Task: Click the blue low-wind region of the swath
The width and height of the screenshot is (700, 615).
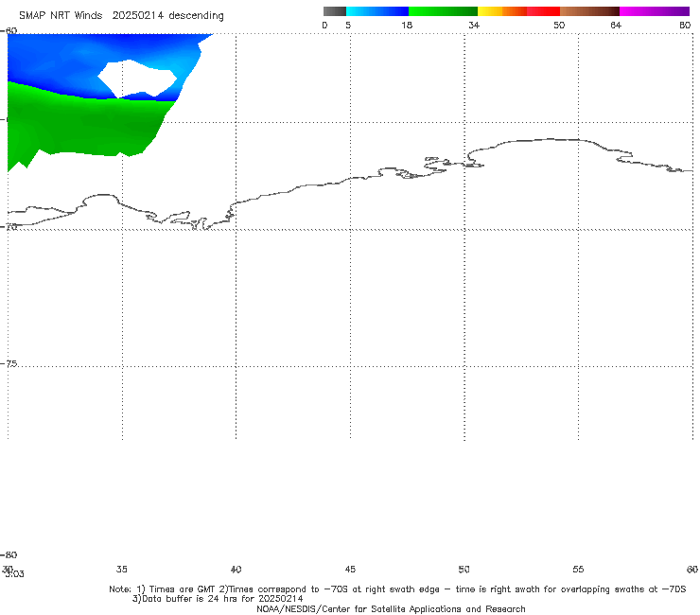Action: (x=54, y=61)
